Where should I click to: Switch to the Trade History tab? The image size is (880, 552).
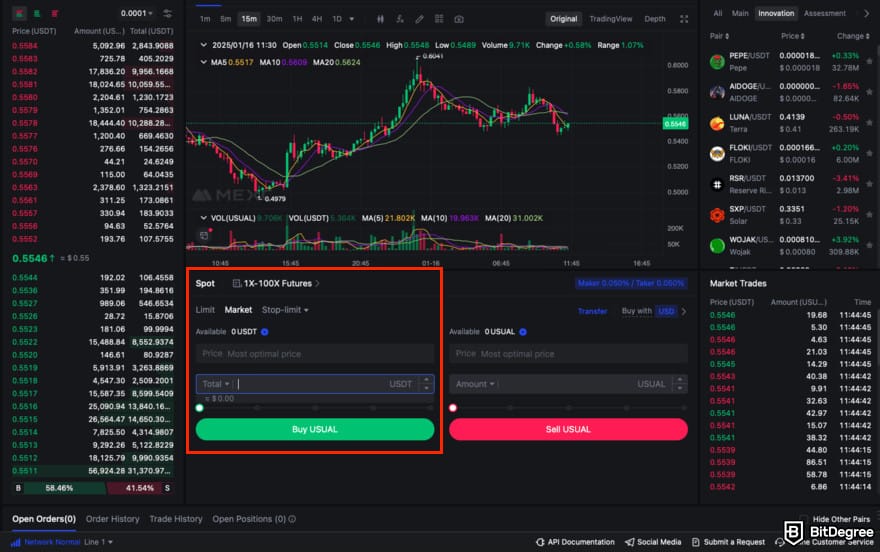176,519
